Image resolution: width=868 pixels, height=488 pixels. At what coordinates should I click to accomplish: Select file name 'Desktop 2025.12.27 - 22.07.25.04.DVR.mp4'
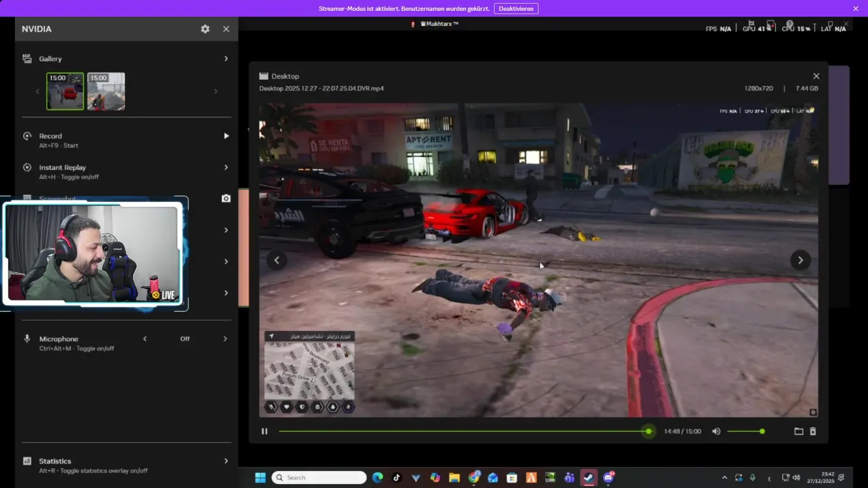(x=321, y=89)
